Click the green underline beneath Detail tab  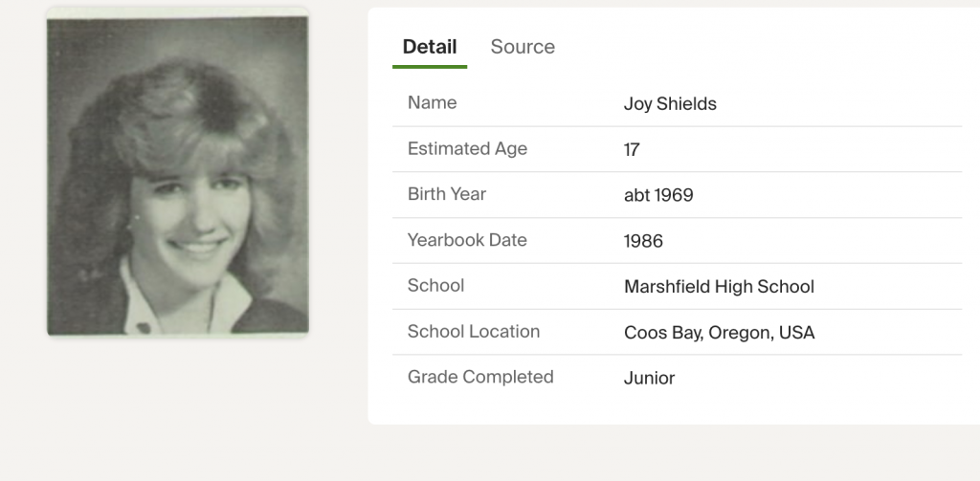pyautogui.click(x=430, y=67)
